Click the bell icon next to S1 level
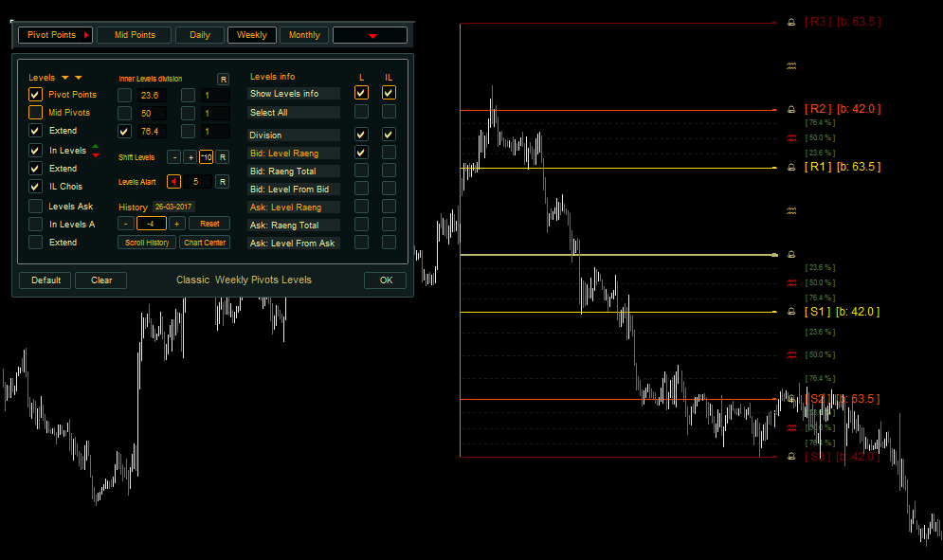Image resolution: width=943 pixels, height=560 pixels. tap(791, 312)
